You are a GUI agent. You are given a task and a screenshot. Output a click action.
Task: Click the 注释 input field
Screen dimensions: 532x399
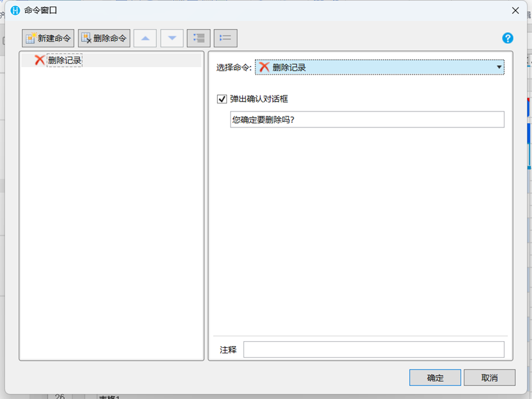pyautogui.click(x=374, y=349)
